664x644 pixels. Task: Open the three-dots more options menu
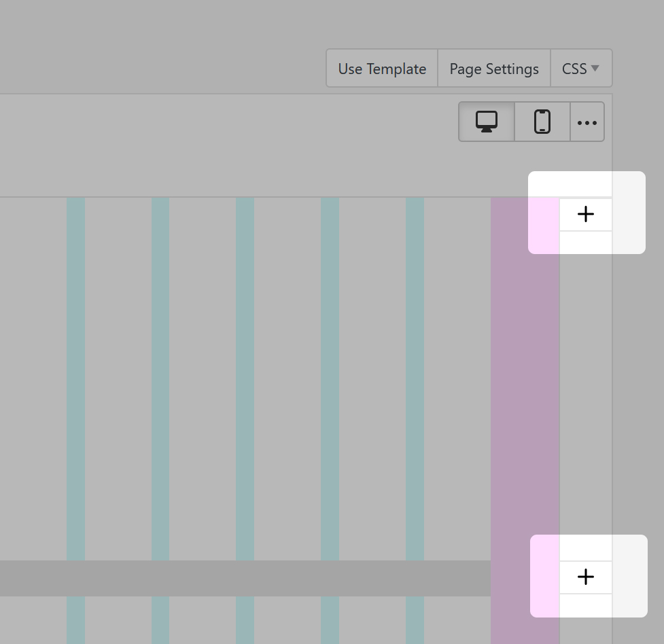coord(587,122)
